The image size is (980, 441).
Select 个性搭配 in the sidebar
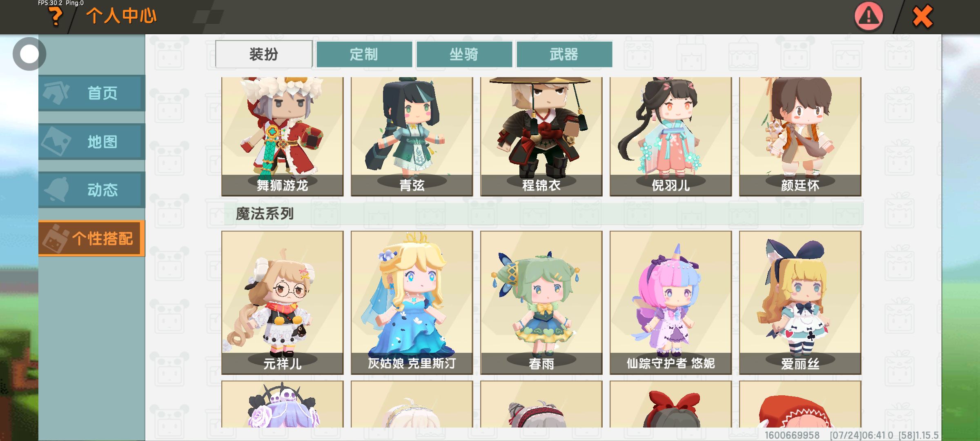[92, 238]
